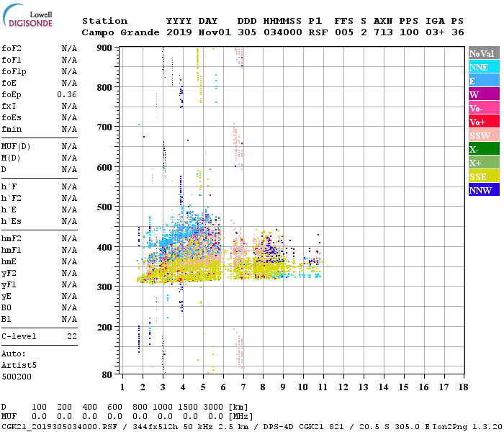Click the yF1 parameter label
The width and height of the screenshot is (504, 432).
point(9,285)
